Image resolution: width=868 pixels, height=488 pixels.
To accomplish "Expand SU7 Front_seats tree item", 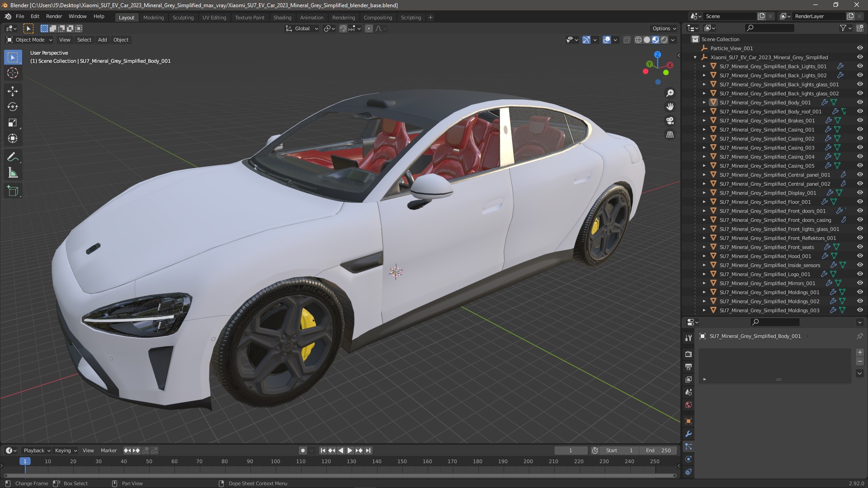I will pyautogui.click(x=704, y=247).
